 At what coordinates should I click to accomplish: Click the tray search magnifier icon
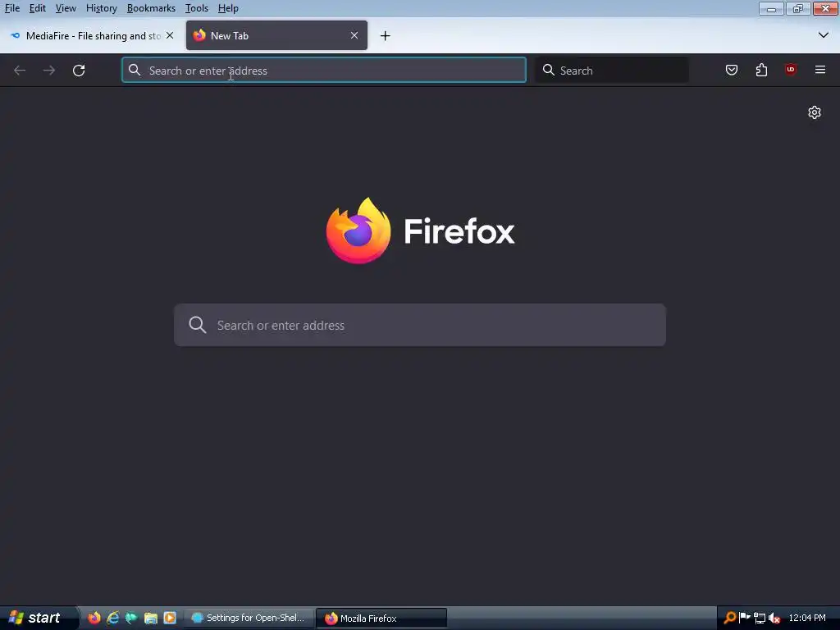pos(729,618)
